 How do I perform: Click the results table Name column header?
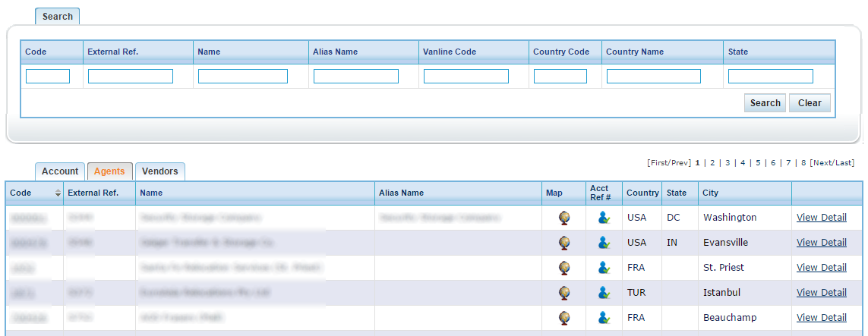(x=254, y=193)
